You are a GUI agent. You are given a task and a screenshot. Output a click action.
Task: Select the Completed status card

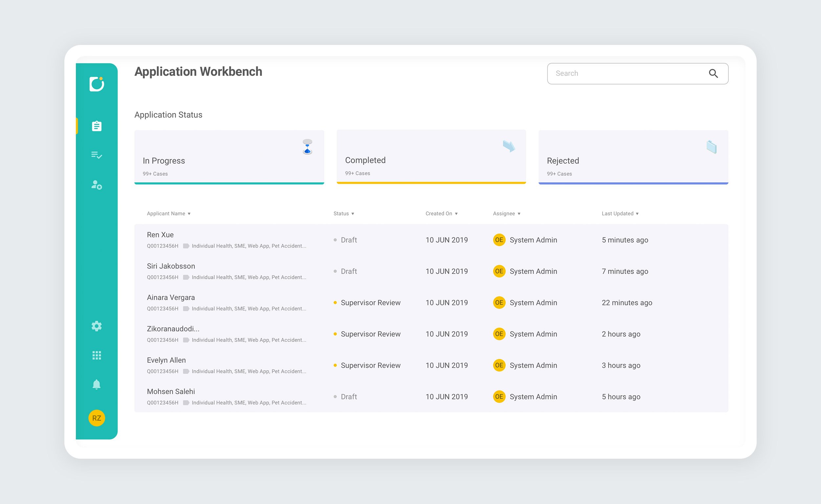click(431, 157)
